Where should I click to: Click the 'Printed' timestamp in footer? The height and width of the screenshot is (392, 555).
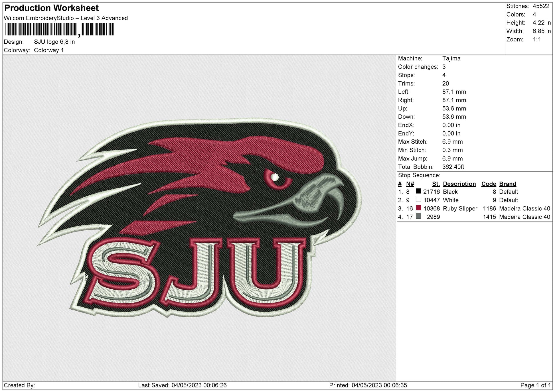click(368, 385)
